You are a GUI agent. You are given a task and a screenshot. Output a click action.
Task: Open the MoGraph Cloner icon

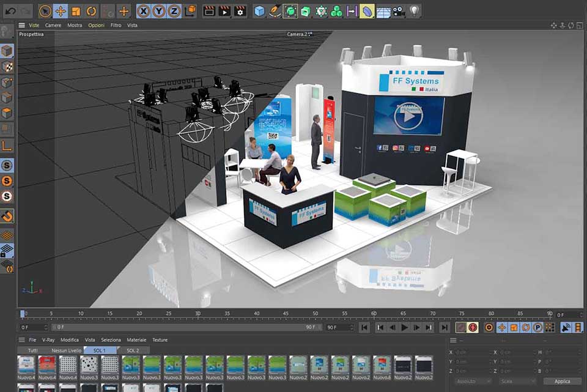(336, 12)
